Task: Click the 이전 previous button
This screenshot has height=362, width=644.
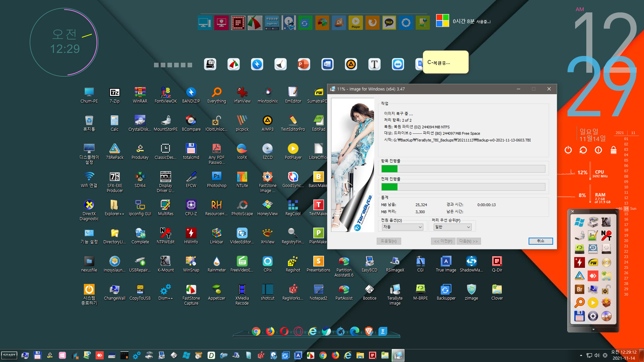Action: pos(443,241)
